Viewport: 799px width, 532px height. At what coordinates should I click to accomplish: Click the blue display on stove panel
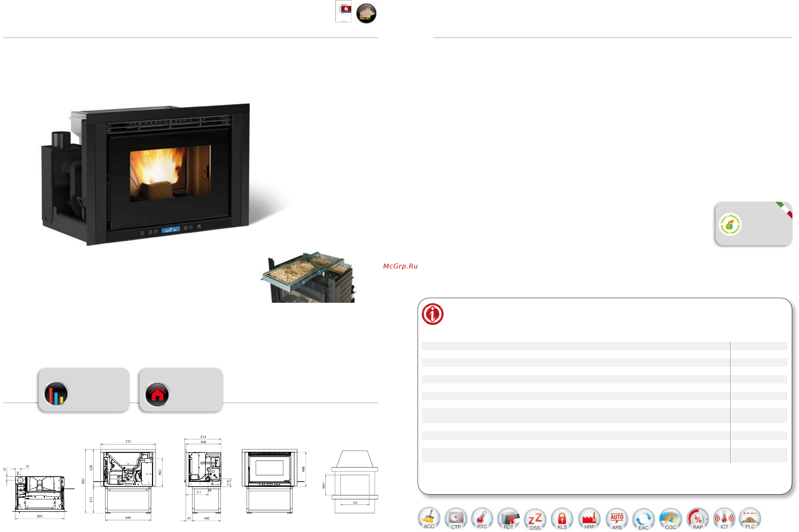[170, 230]
